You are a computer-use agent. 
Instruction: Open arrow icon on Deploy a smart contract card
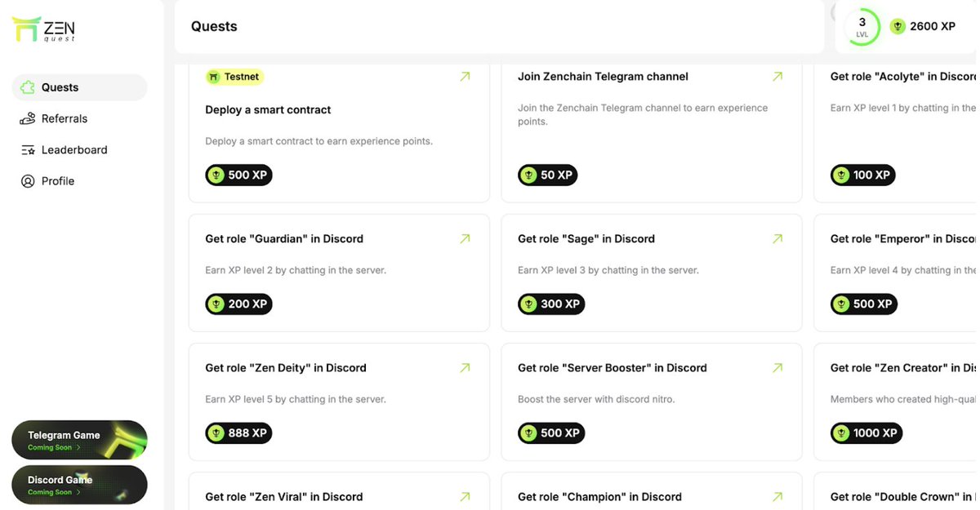click(x=465, y=77)
